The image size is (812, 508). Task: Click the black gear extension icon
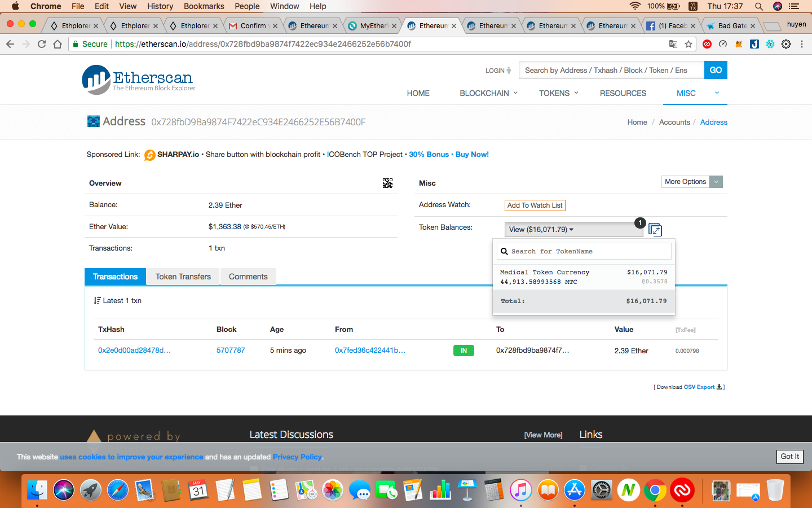pos(786,44)
